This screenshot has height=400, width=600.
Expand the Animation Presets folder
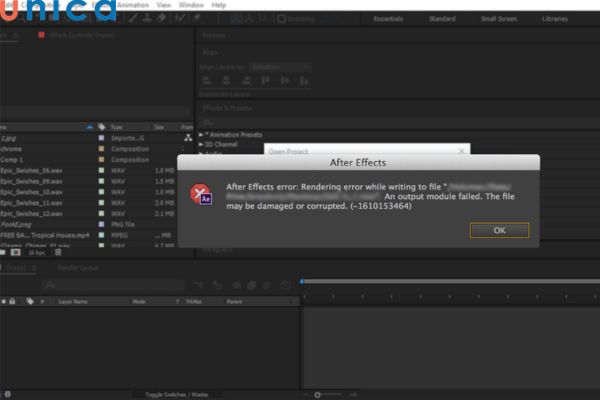pos(202,134)
